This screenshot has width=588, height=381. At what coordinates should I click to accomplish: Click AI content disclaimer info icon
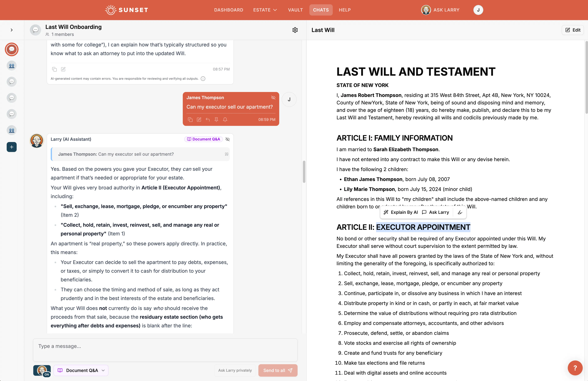click(203, 78)
